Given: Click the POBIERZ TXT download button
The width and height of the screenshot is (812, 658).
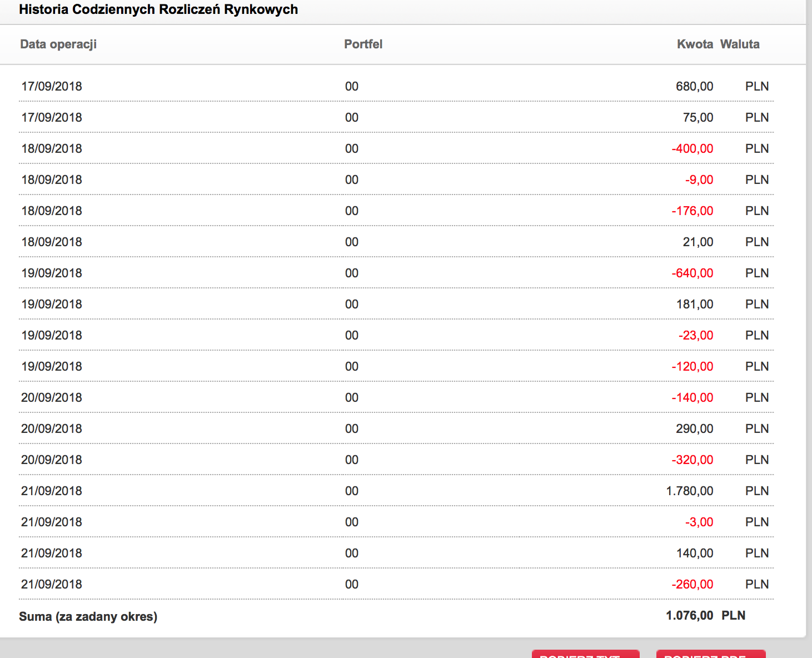Looking at the screenshot, I should pyautogui.click(x=585, y=654).
